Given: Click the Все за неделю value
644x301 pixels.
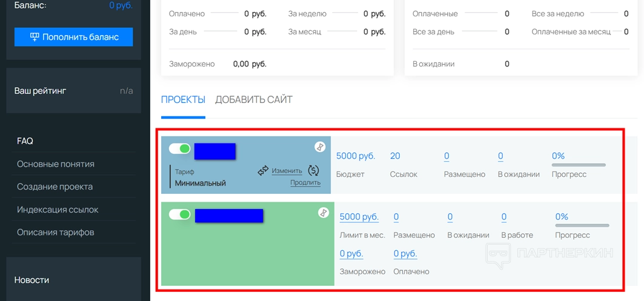Looking at the screenshot, I should pos(626,13).
